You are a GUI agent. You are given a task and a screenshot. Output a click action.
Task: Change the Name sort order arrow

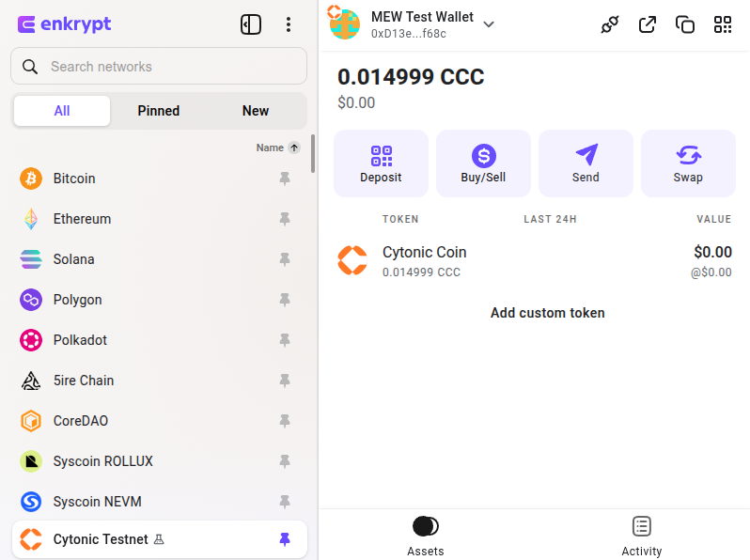coord(294,148)
